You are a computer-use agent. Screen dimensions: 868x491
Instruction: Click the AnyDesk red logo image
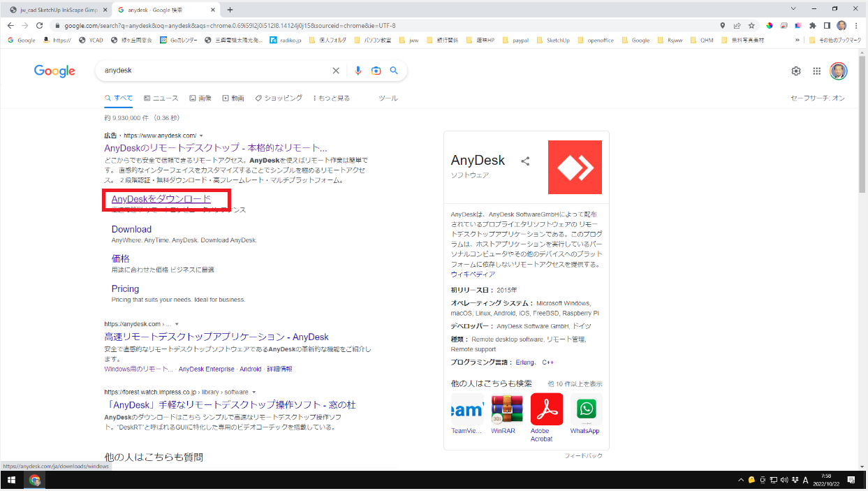point(575,167)
